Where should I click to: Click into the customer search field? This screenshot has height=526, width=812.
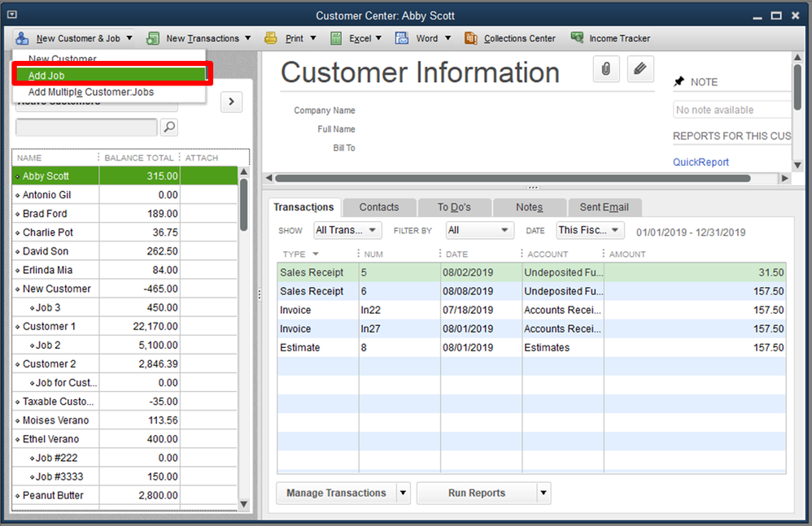(x=86, y=128)
